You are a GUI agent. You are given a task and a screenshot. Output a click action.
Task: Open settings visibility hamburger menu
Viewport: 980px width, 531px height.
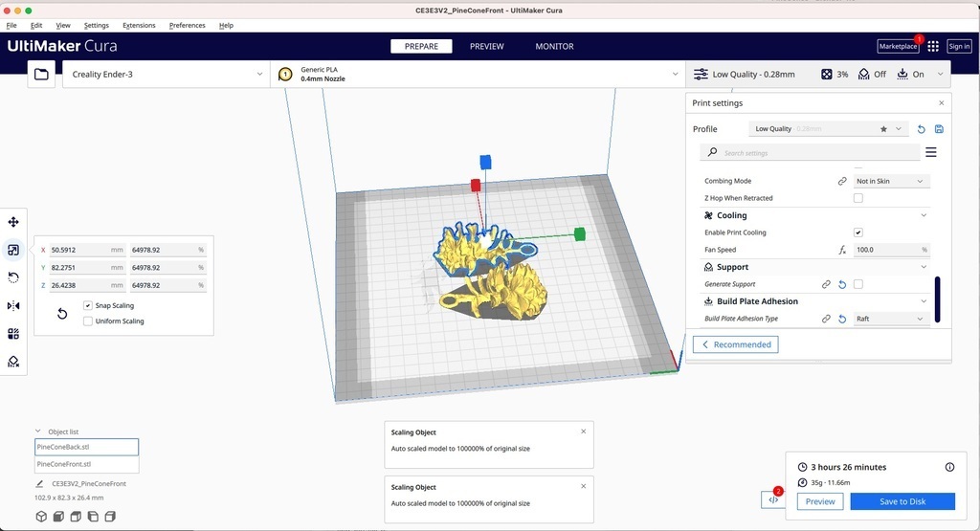point(930,152)
